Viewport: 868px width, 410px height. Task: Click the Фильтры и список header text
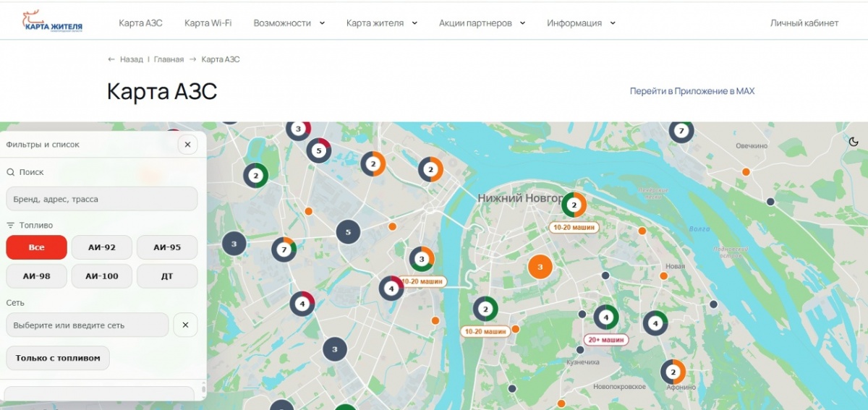(43, 145)
